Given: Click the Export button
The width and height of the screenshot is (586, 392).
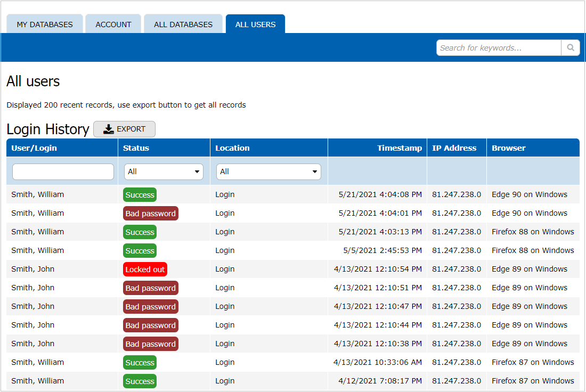Looking at the screenshot, I should pyautogui.click(x=124, y=129).
